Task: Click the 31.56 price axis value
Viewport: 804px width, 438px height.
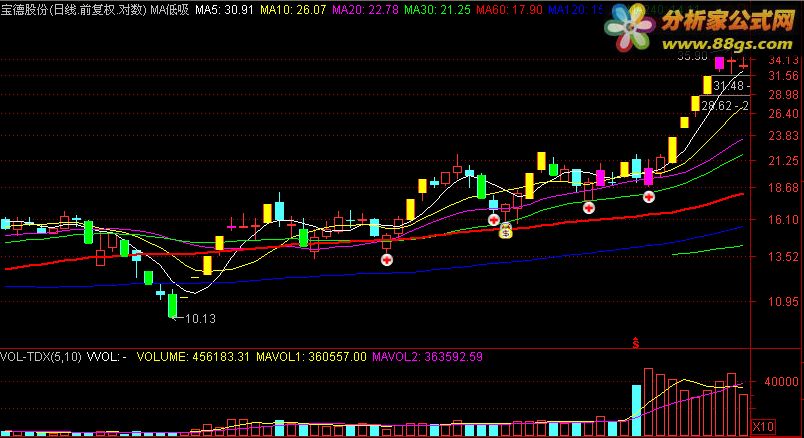Action: pyautogui.click(x=783, y=76)
